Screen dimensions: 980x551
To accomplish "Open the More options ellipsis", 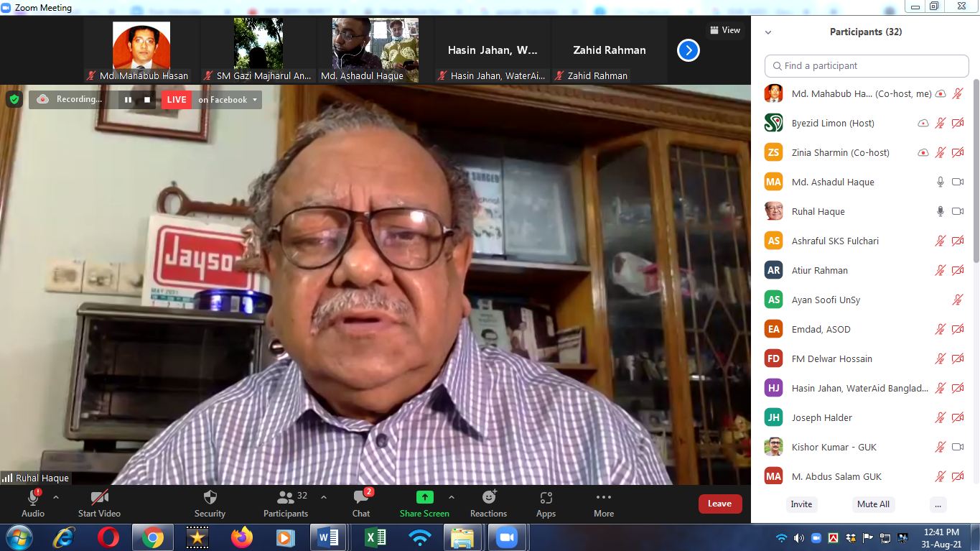I will point(604,497).
